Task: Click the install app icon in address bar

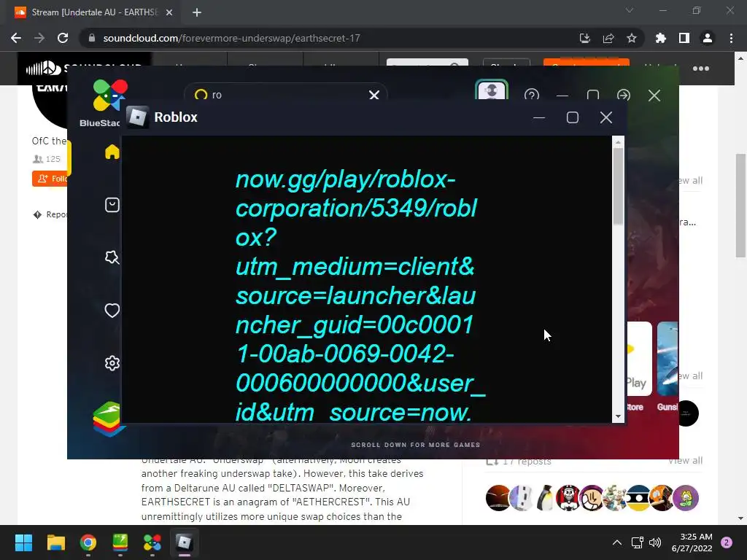Action: [x=584, y=38]
